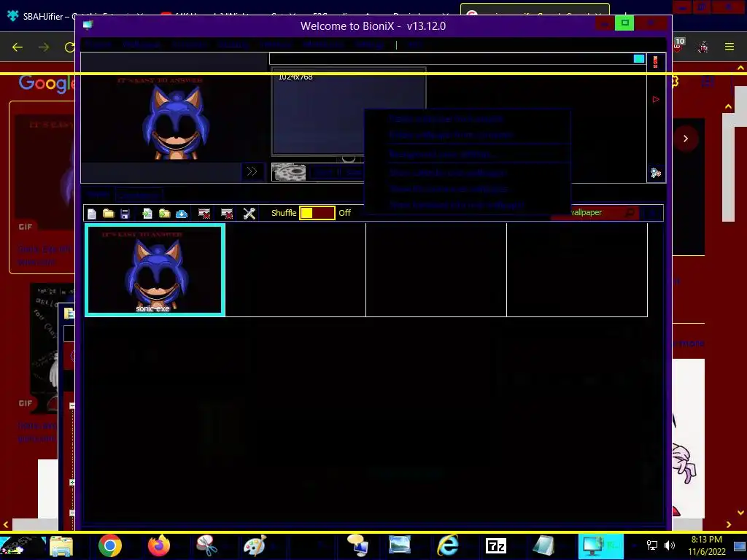Open Firefox from the taskbar

[x=158, y=545]
